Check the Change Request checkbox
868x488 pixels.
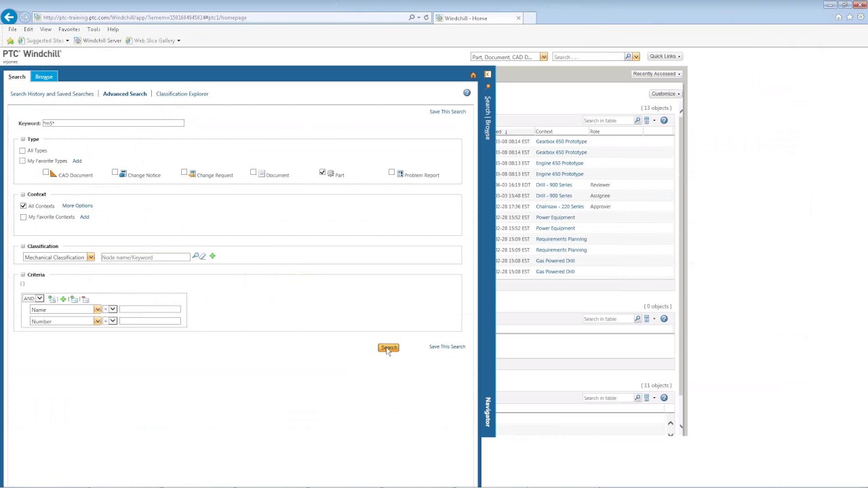tap(184, 172)
